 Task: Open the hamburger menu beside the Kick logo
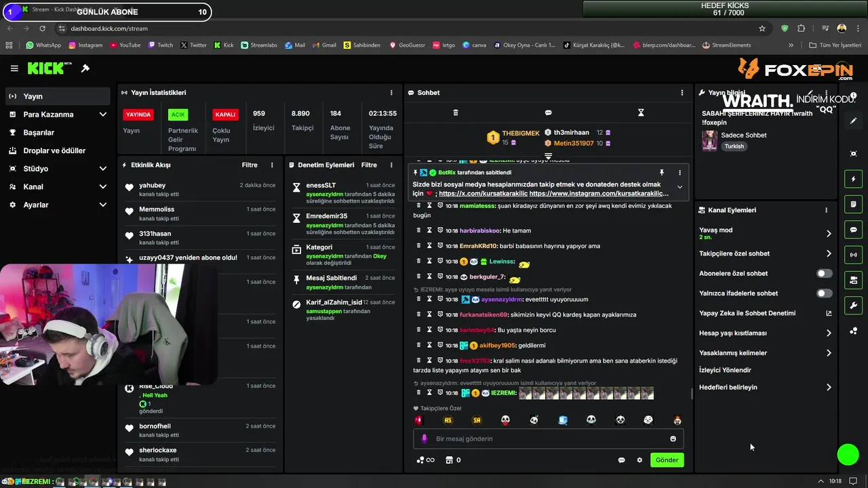(14, 68)
